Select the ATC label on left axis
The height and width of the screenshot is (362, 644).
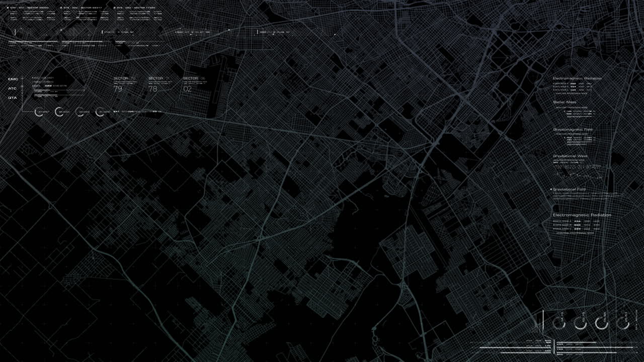(13, 88)
